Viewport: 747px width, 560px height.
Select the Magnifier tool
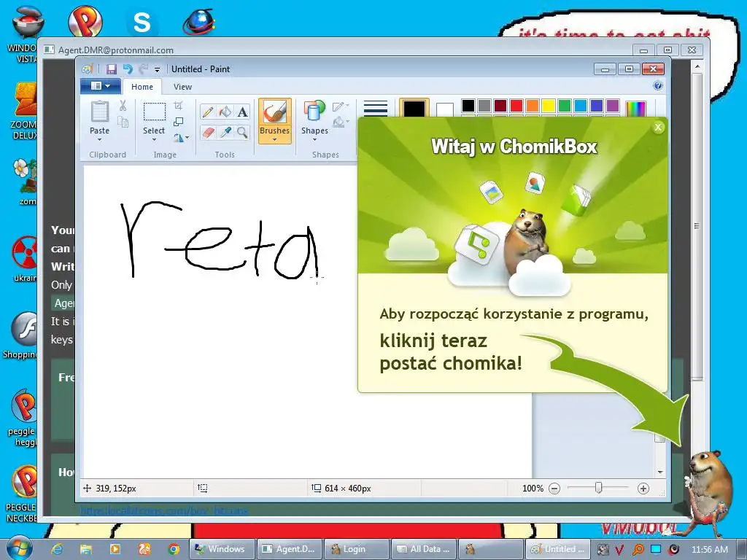pos(242,132)
